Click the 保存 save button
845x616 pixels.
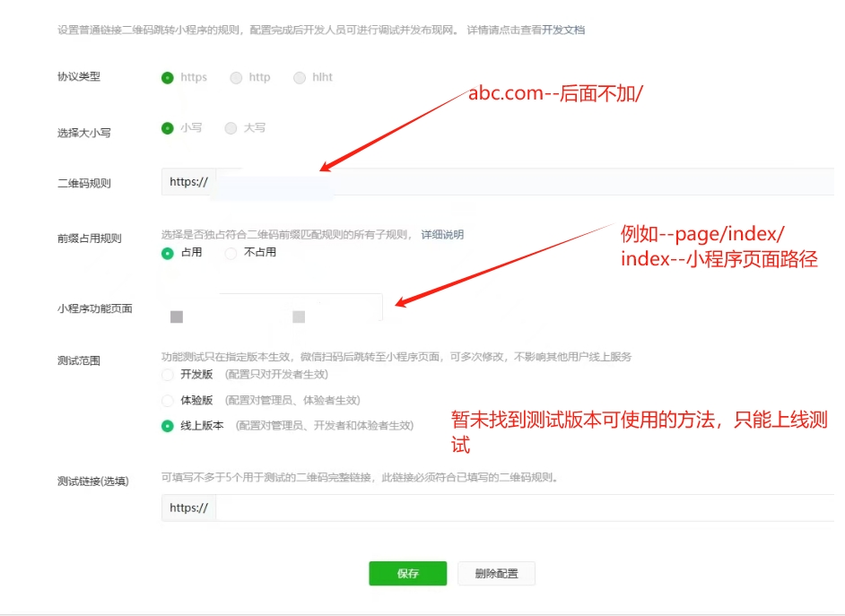tap(408, 574)
